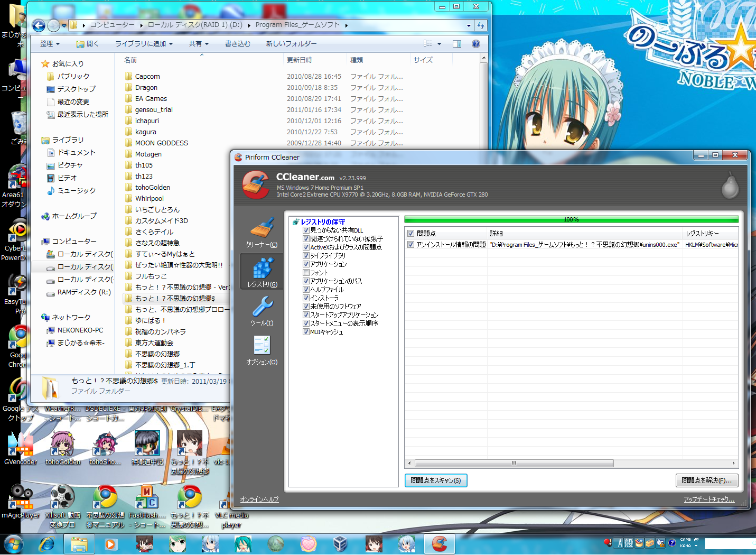Select ホームグループ in the Explorer sidebar

pyautogui.click(x=74, y=216)
